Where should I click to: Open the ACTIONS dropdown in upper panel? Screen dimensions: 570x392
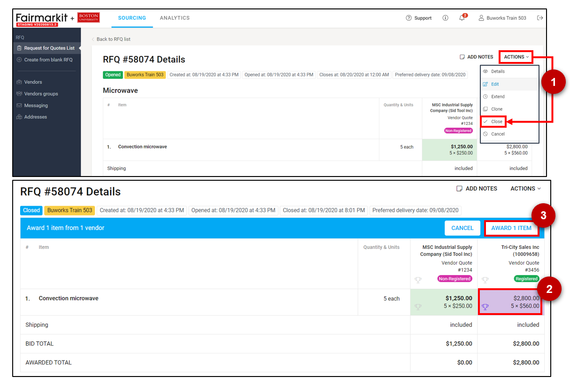pyautogui.click(x=516, y=57)
